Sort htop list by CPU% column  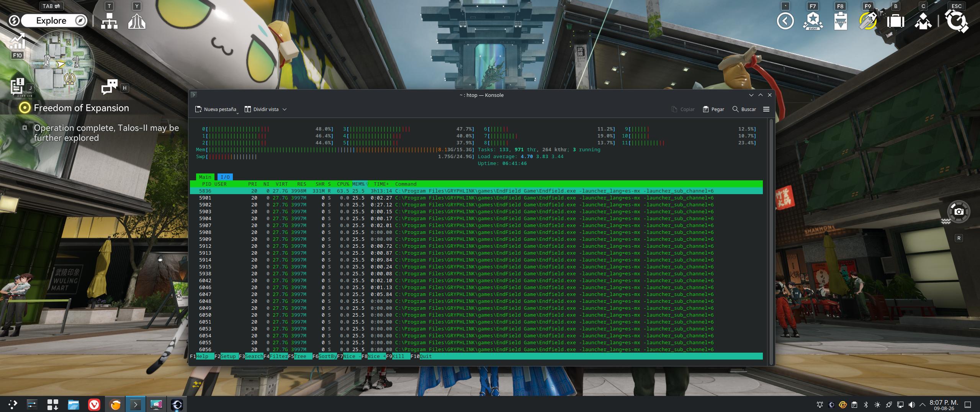(343, 184)
